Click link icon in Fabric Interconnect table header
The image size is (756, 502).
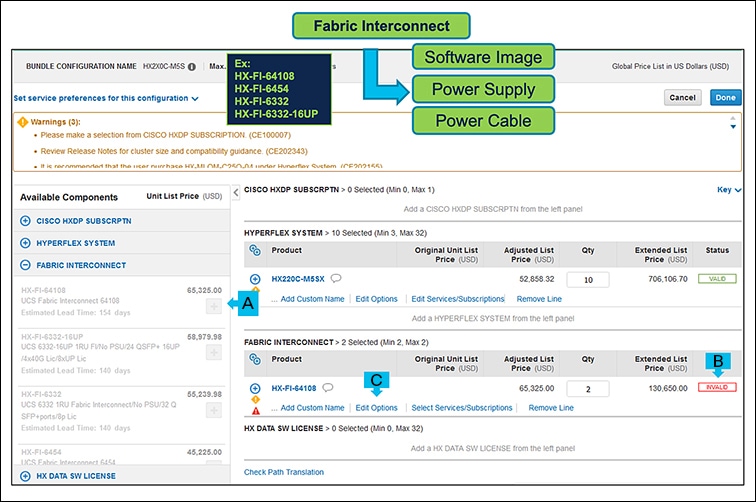(x=255, y=359)
